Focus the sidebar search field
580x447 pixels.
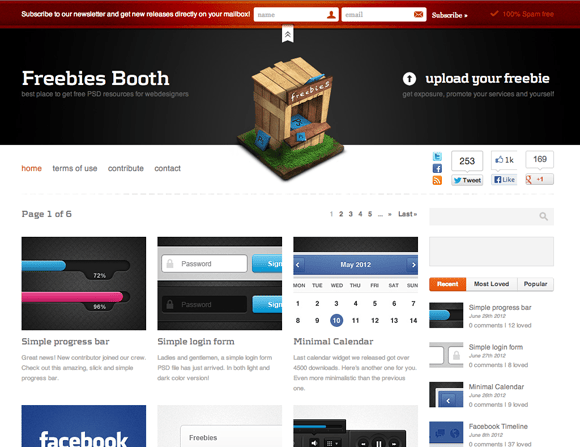pyautogui.click(x=491, y=216)
